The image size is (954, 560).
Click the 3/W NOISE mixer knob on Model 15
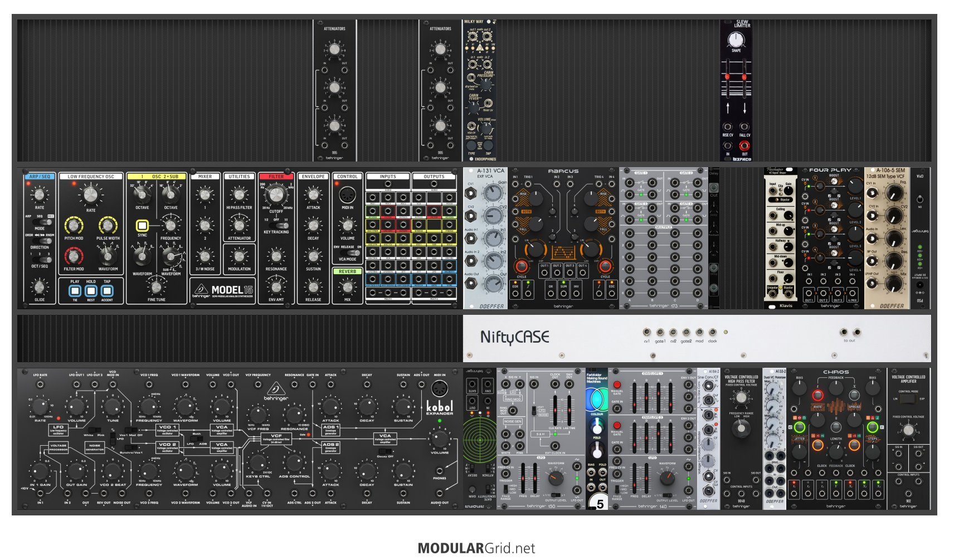(x=205, y=256)
